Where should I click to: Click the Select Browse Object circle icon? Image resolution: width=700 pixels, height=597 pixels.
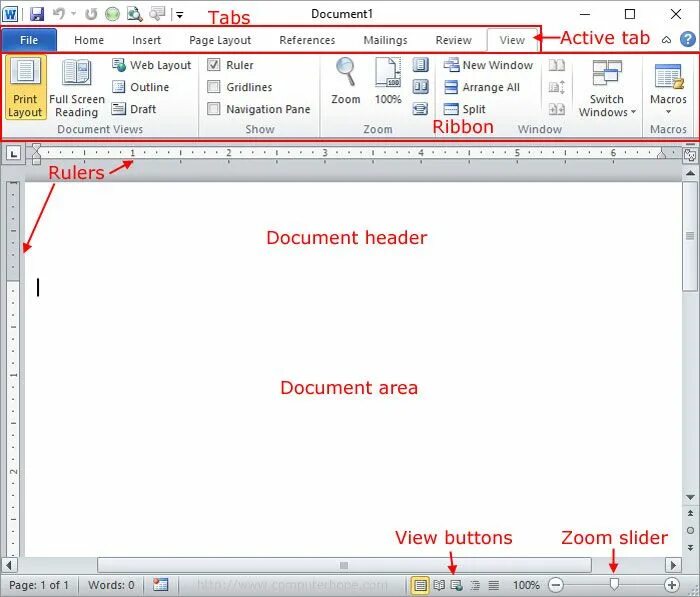click(690, 530)
